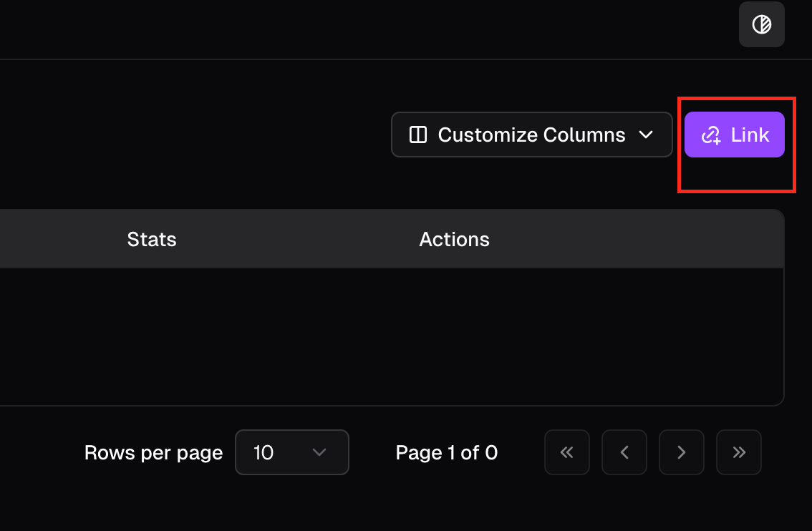This screenshot has height=531, width=812.
Task: Open the Customize Columns dropdown
Action: (531, 135)
